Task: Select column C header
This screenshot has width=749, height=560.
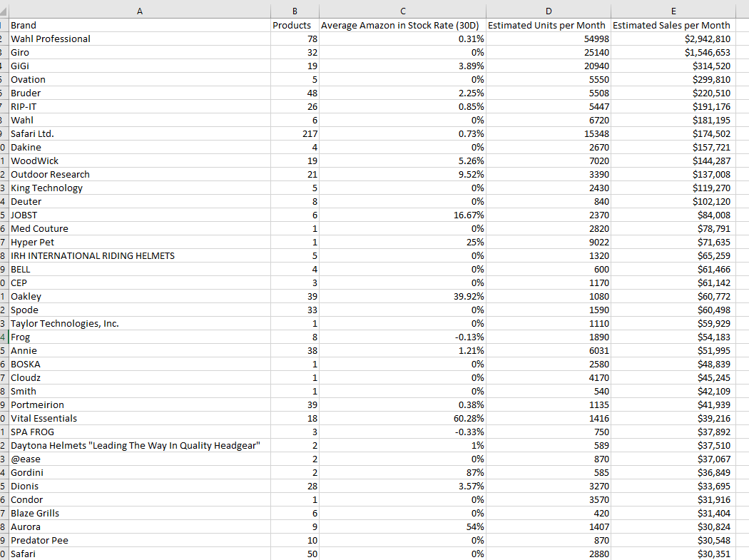Action: [403, 11]
